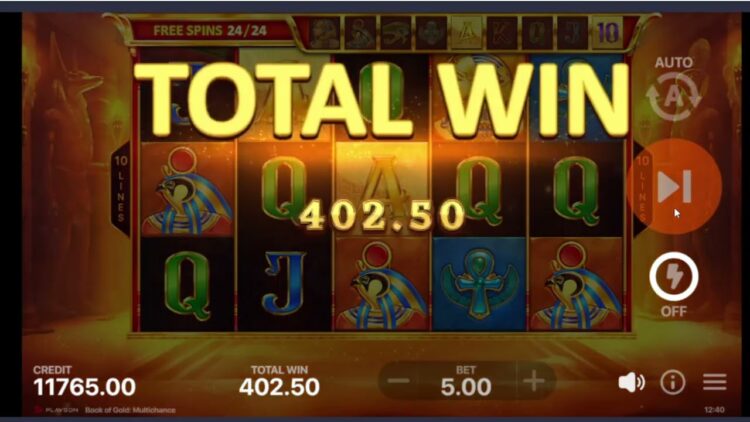Click the blue ankh scarab symbol

coord(479,284)
